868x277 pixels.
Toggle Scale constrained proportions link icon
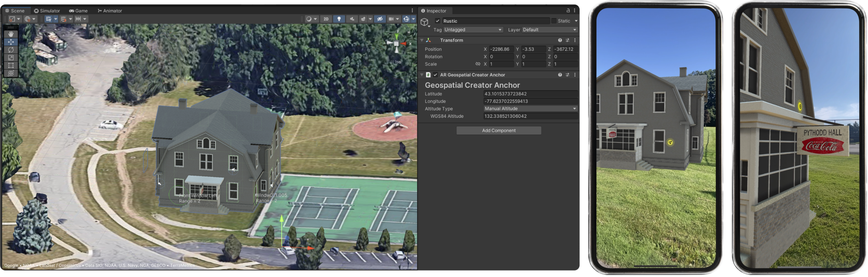pyautogui.click(x=477, y=64)
